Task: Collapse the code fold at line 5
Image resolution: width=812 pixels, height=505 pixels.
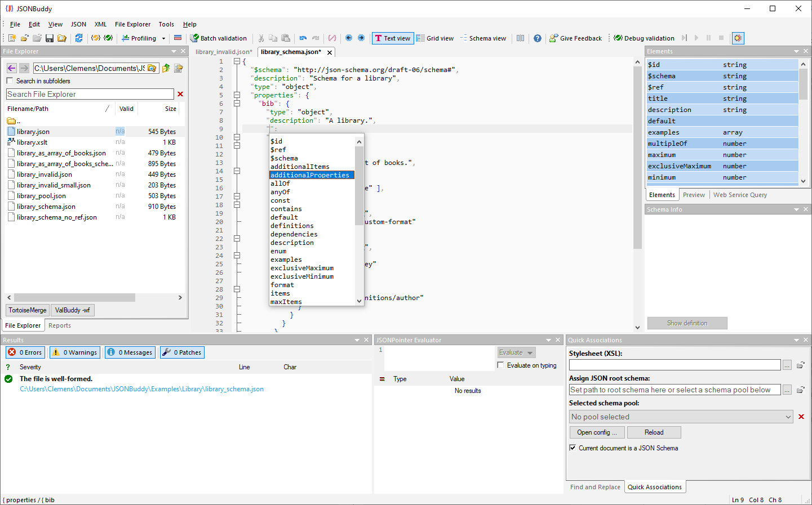Action: (237, 95)
